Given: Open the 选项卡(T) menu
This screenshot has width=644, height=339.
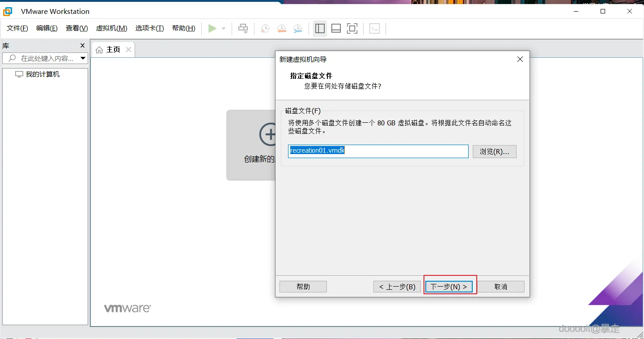Looking at the screenshot, I should click(150, 28).
